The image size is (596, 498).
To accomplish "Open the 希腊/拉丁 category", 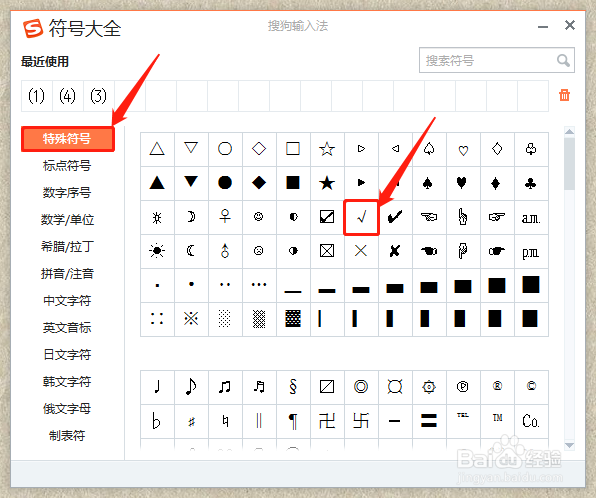I will tap(67, 247).
